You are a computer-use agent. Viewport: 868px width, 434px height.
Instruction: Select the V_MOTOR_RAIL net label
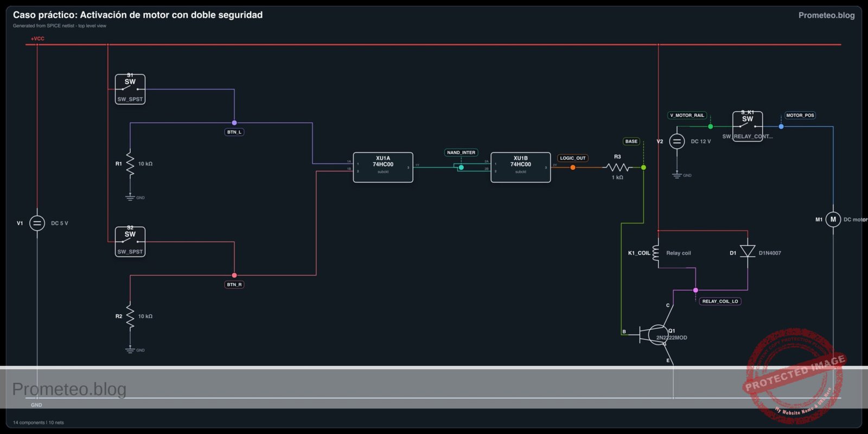pyautogui.click(x=687, y=115)
